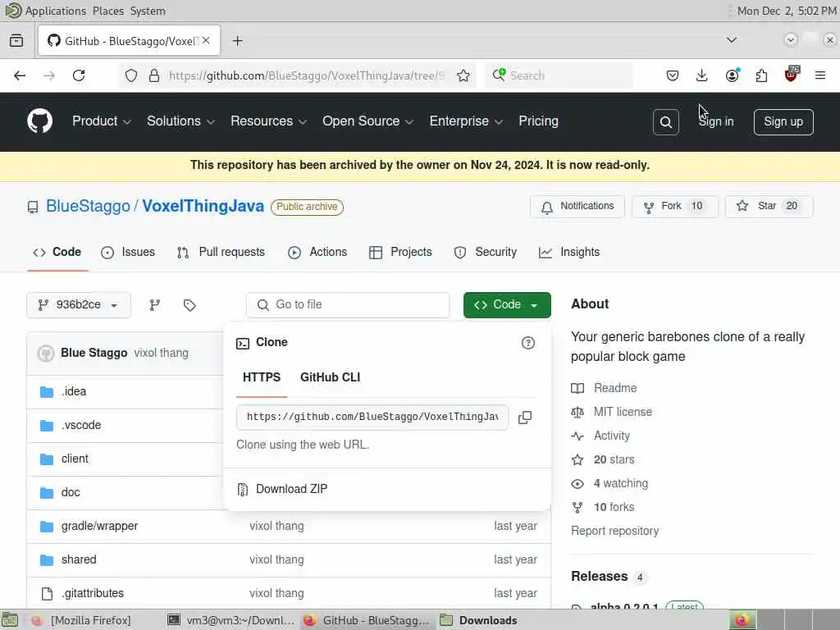The height and width of the screenshot is (630, 840).
Task: Open the Pull requests tab
Action: (x=221, y=252)
